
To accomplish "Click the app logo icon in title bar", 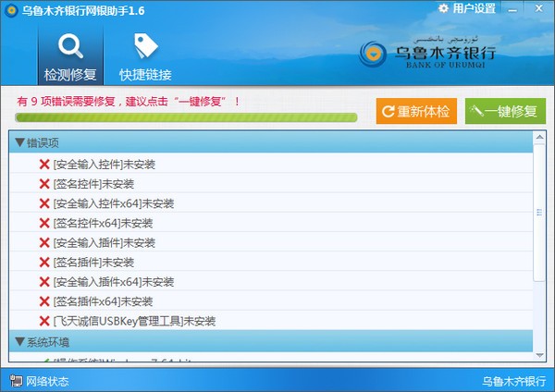I will [11, 10].
